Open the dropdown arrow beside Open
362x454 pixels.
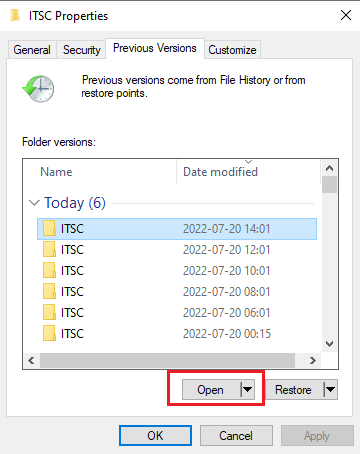(x=247, y=389)
